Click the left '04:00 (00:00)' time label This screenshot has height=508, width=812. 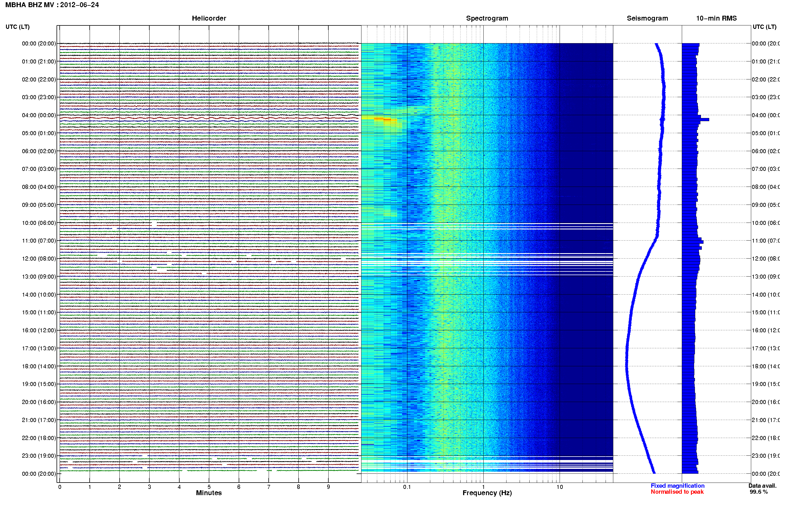(39, 115)
